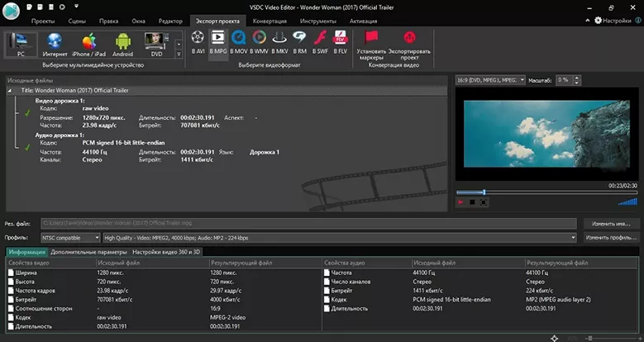Toggle fullscreen preview icon
Image resolution: width=644 pixels, height=342 pixels.
484,202
